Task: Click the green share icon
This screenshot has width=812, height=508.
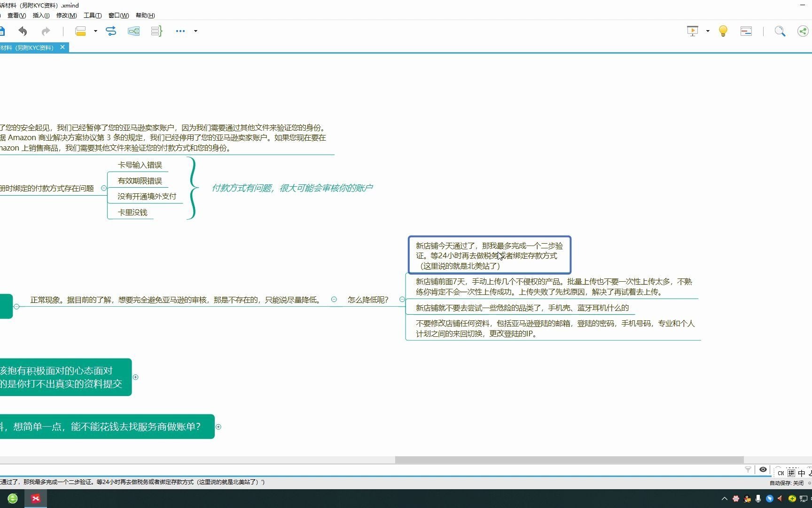Action: pos(803,31)
